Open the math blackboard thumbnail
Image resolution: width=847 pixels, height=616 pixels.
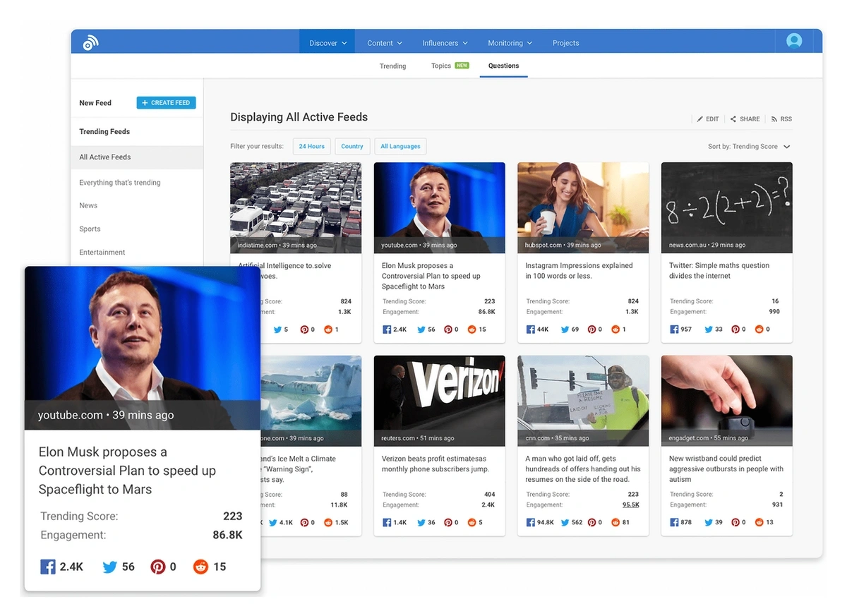point(726,207)
